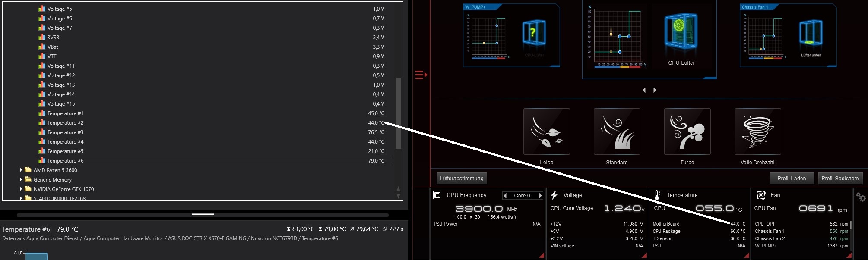Select the W_PUMP+ unknown device icon
868x260 pixels.
pyautogui.click(x=534, y=33)
